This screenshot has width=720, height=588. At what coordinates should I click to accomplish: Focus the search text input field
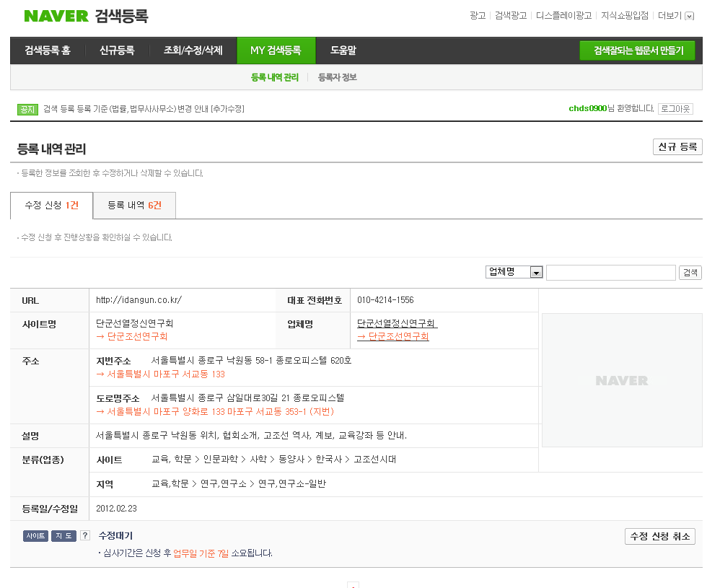click(x=611, y=273)
